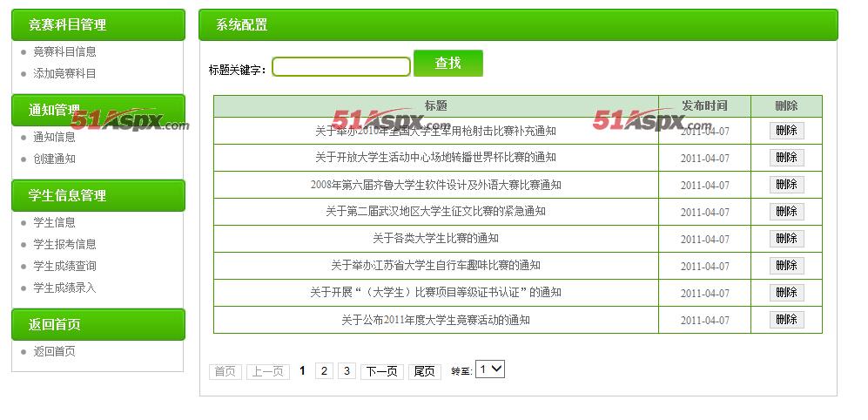Viewport: 868px width, 420px height.
Task: Delete the 比赛项目等级证书认证 notice
Action: click(787, 292)
